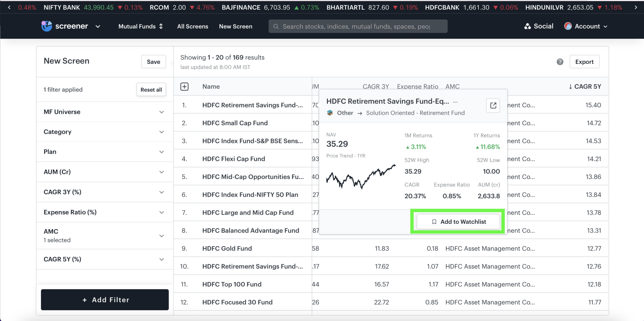
Task: Open the Mutual Funds screen-type selector
Action: pos(140,26)
